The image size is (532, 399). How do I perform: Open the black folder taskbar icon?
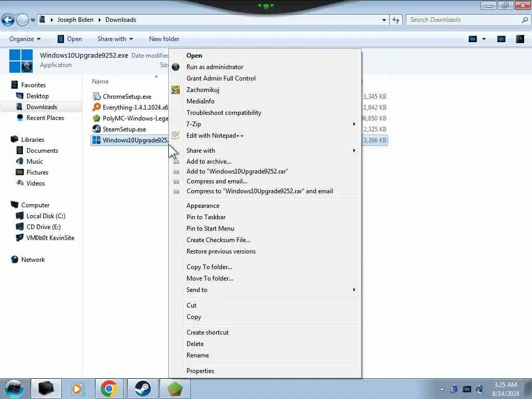46,389
